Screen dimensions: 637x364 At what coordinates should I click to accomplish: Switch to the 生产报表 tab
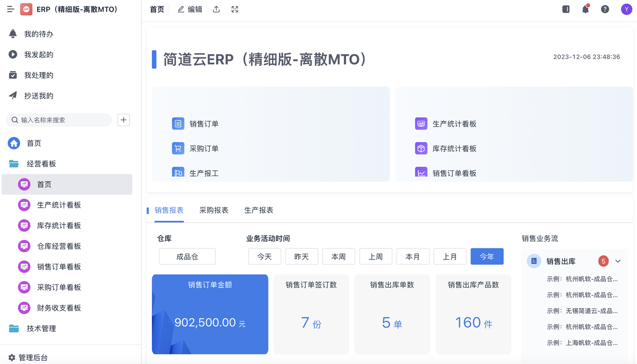click(259, 210)
